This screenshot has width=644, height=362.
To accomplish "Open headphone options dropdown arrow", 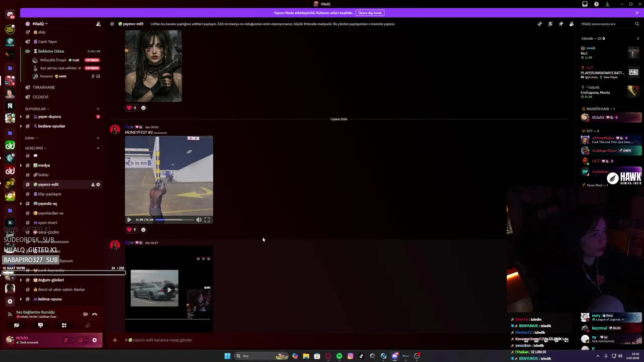I will pos(86,341).
